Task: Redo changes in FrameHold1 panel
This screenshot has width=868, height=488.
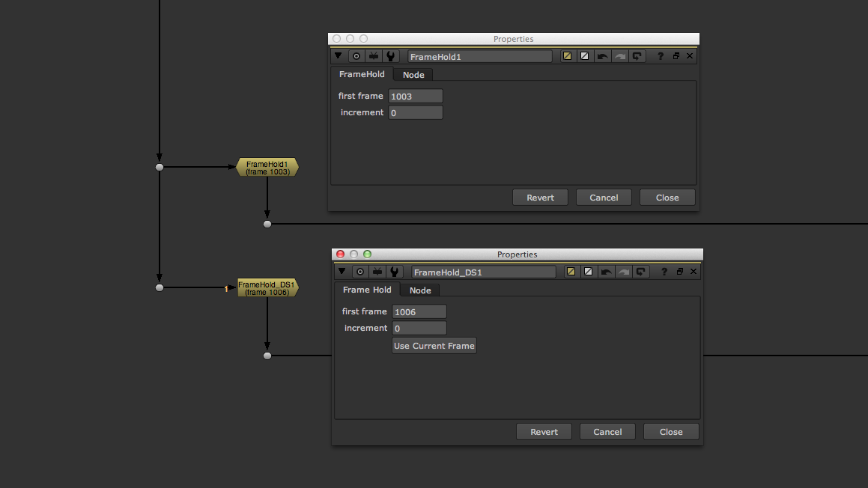Action: [620, 56]
